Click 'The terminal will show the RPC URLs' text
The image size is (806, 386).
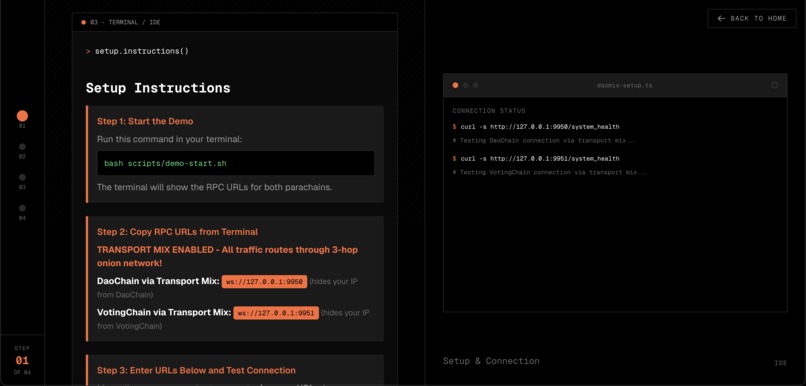point(214,187)
